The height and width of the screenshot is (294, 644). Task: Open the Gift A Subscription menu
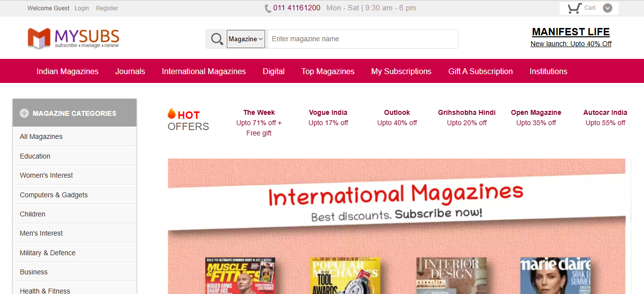pos(481,71)
